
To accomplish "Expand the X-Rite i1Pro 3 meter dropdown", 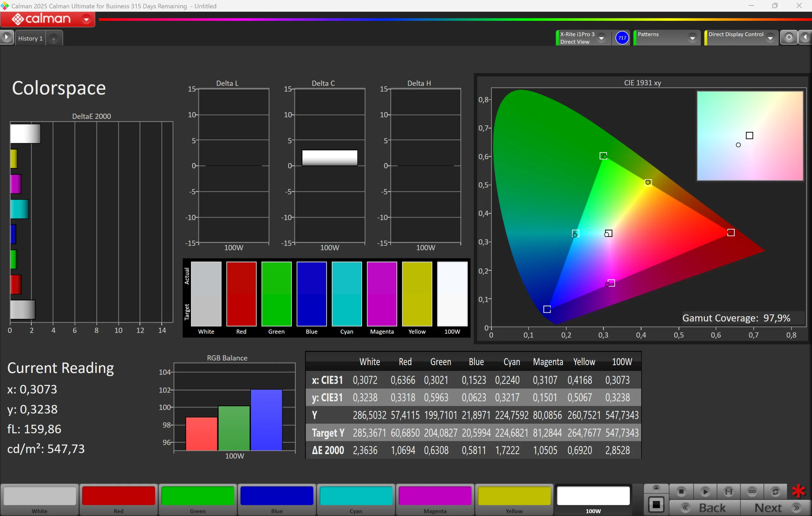I will [601, 38].
